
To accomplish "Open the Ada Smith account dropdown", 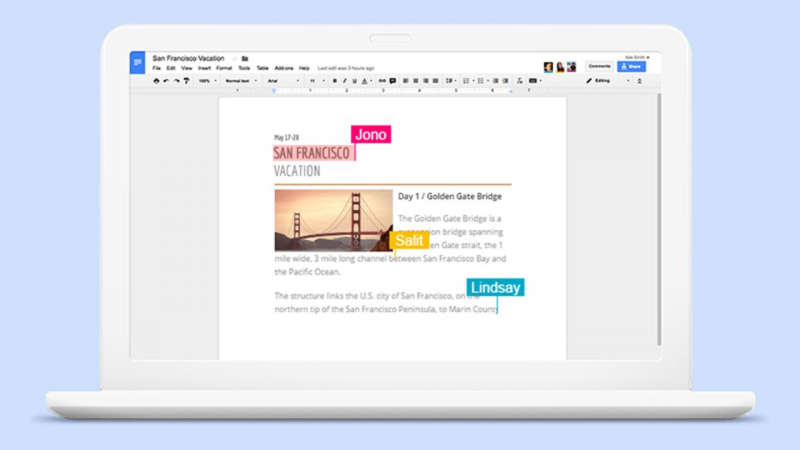I will point(637,57).
